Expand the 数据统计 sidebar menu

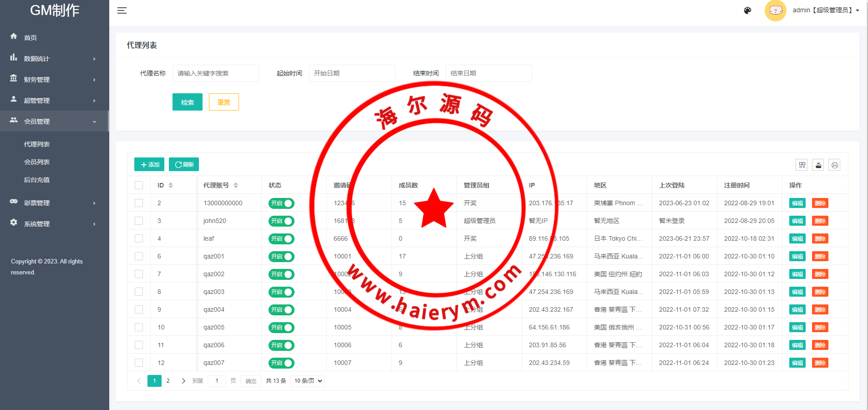54,59
